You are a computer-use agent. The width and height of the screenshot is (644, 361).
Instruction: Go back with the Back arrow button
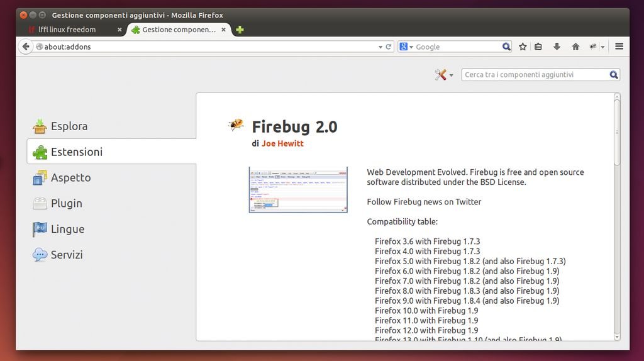25,47
